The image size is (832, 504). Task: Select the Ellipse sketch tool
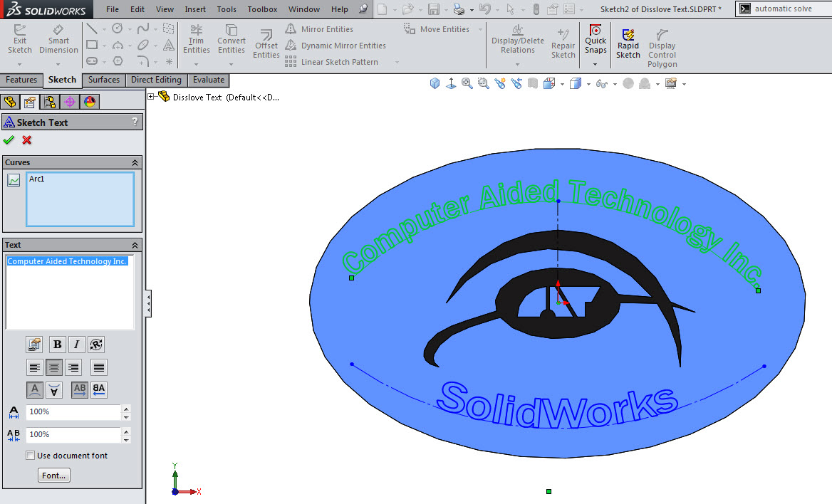click(x=142, y=45)
